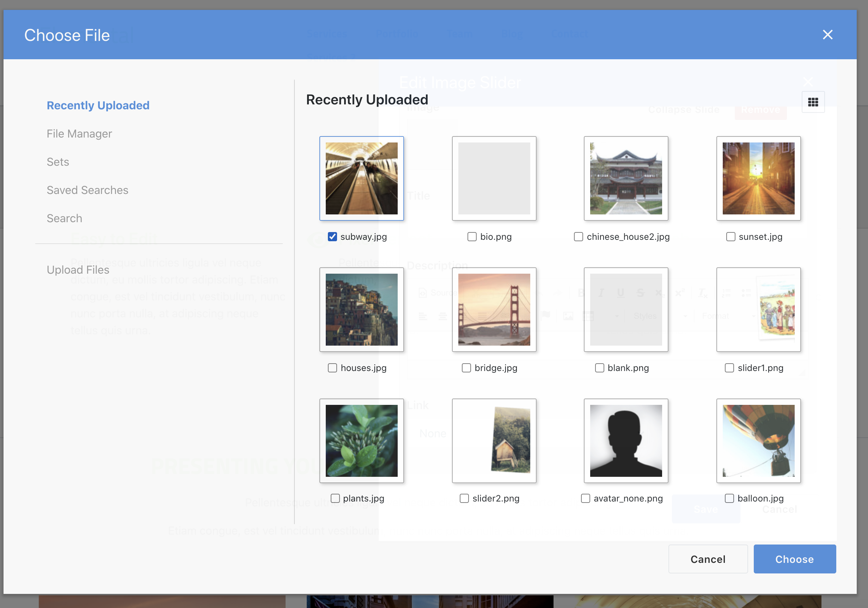
Task: Open the Styles dropdown in the editor
Action: [x=645, y=316]
